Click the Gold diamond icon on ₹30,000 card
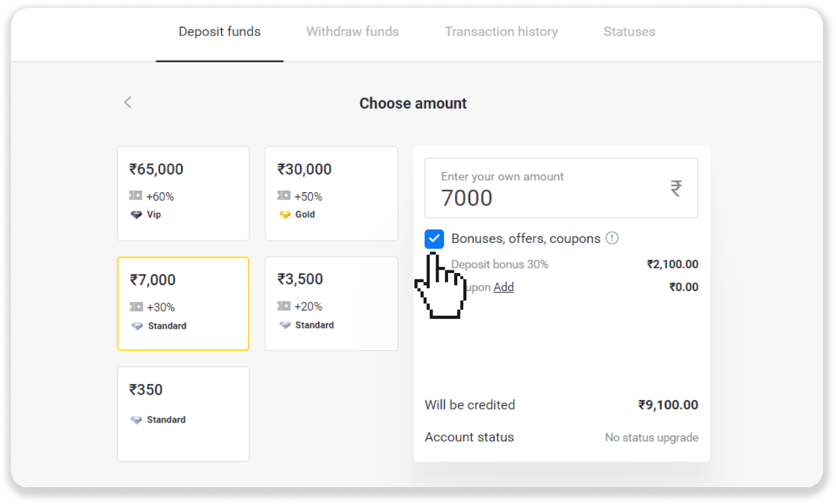 click(285, 215)
